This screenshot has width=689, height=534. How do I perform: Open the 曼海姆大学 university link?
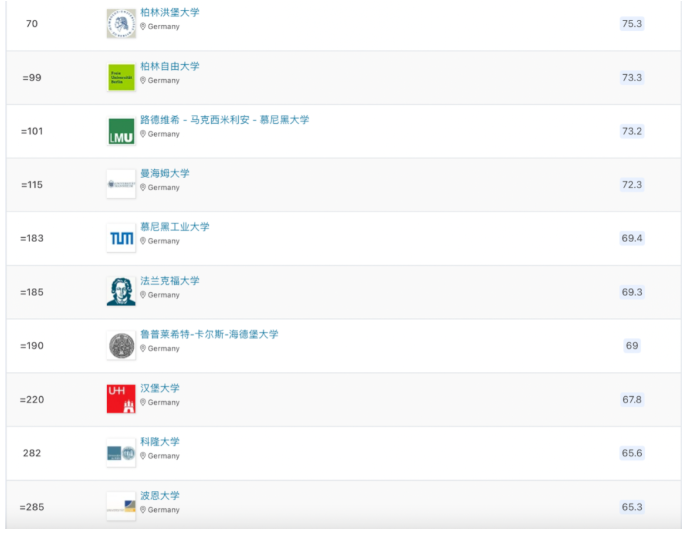tap(165, 174)
